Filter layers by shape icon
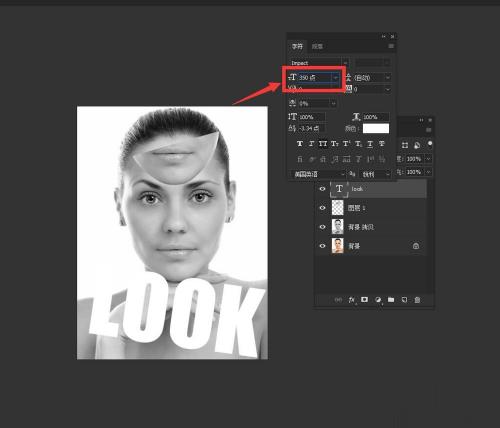 tap(405, 145)
